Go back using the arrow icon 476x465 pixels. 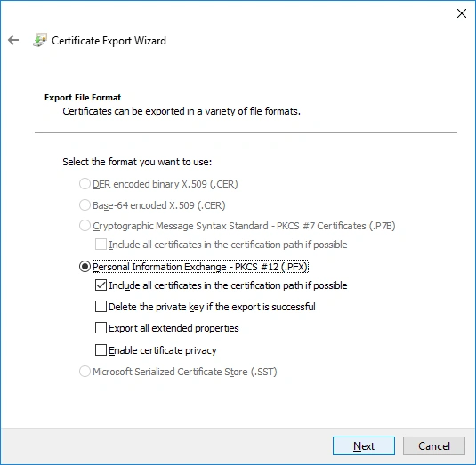tap(13, 40)
